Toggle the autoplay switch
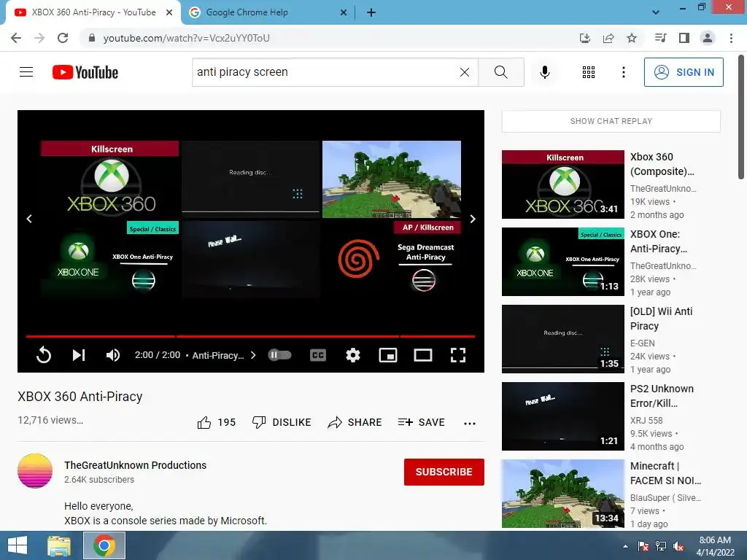The width and height of the screenshot is (747, 560). pyautogui.click(x=279, y=355)
